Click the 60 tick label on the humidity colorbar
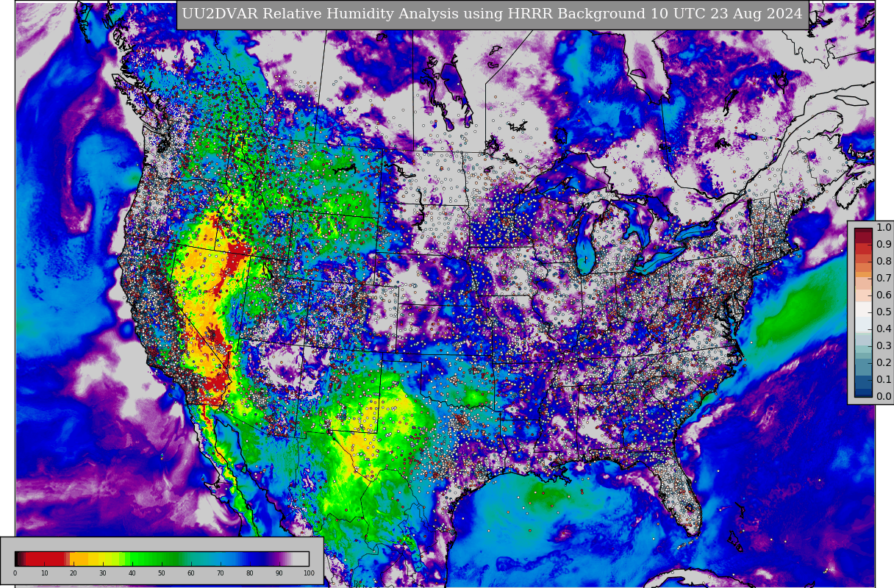Screen dimensions: 894x588 coord(191,573)
